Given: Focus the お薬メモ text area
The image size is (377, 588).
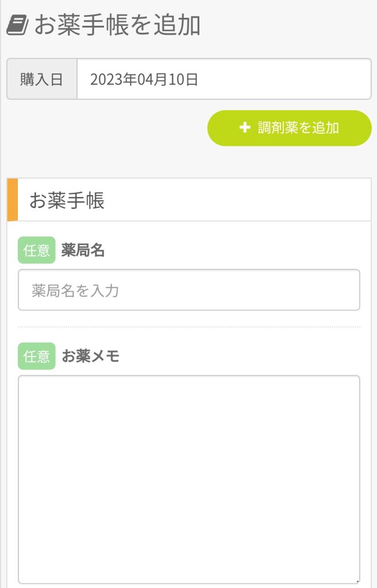Looking at the screenshot, I should (188, 479).
